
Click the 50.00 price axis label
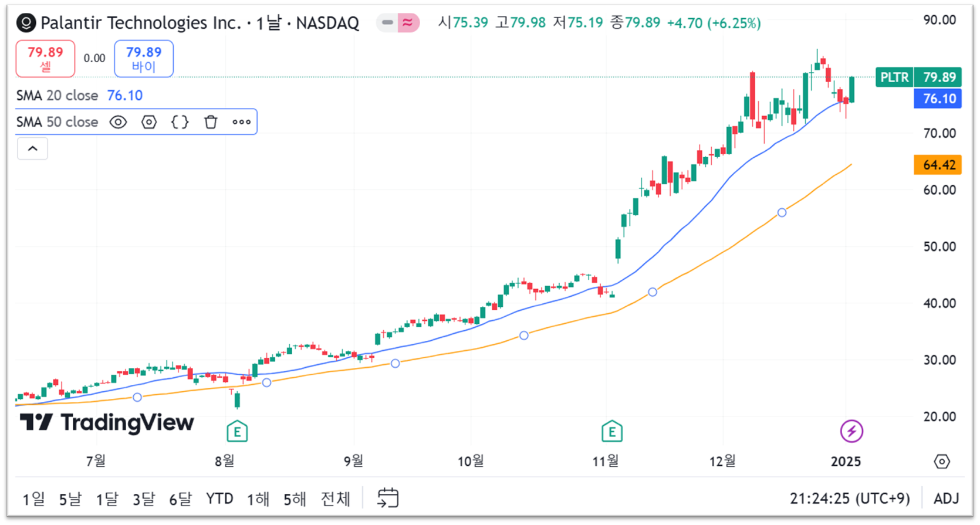tap(940, 247)
